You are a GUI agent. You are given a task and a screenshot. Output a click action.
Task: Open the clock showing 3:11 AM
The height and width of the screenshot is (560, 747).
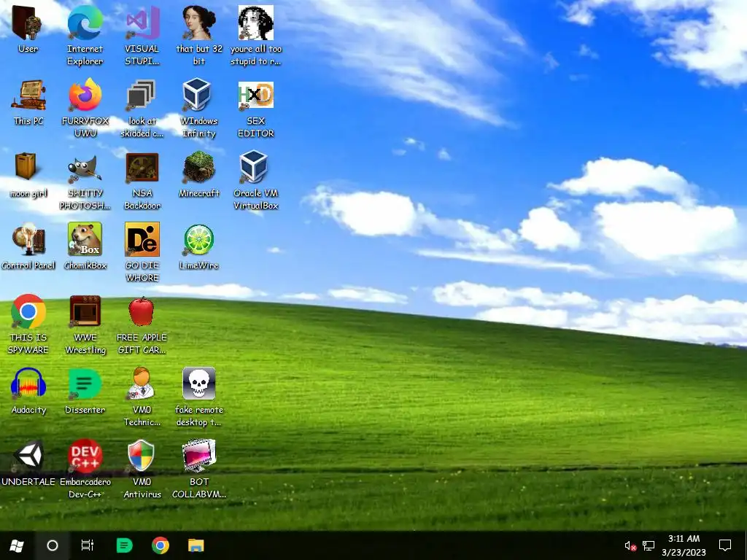(x=684, y=545)
